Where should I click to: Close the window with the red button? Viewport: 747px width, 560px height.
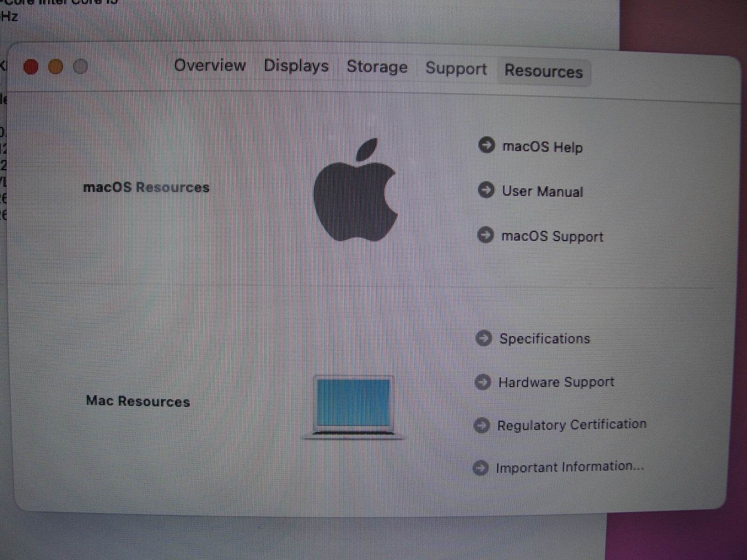(31, 67)
